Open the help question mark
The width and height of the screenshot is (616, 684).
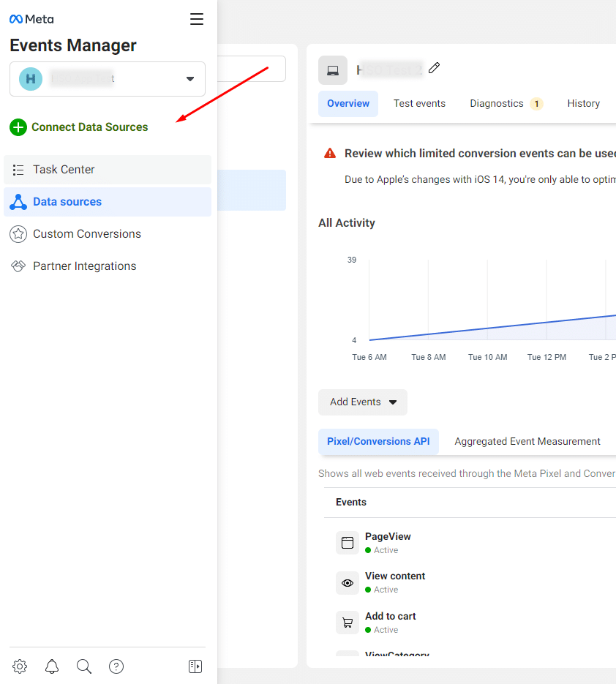pyautogui.click(x=116, y=666)
